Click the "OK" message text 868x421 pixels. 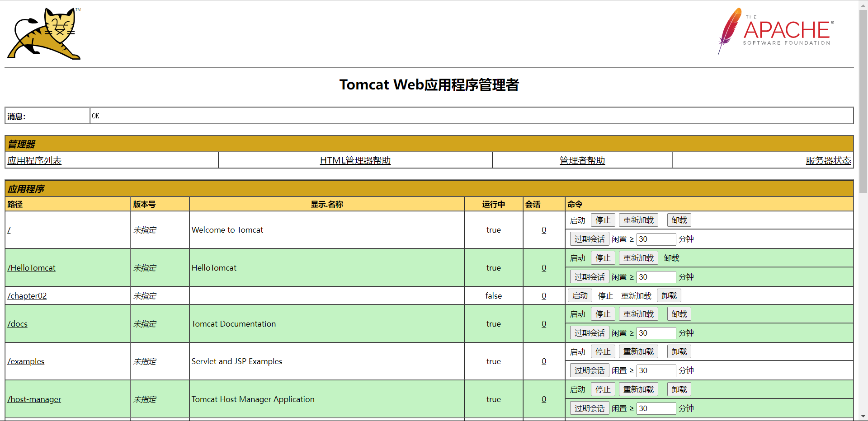95,116
